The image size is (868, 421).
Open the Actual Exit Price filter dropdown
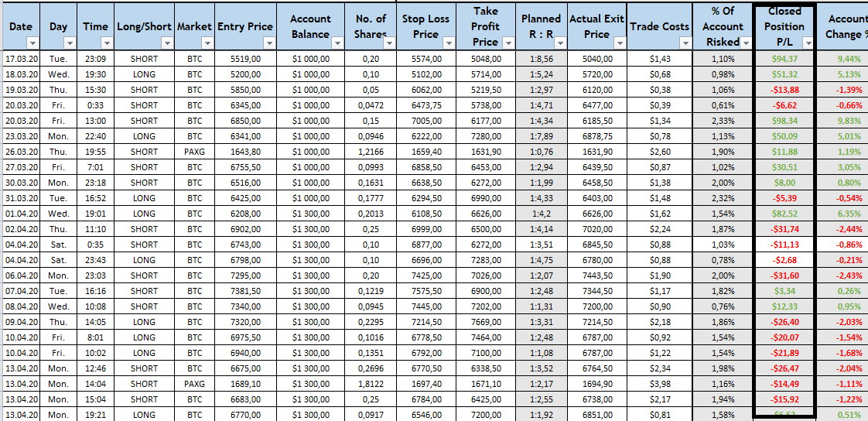tap(620, 43)
